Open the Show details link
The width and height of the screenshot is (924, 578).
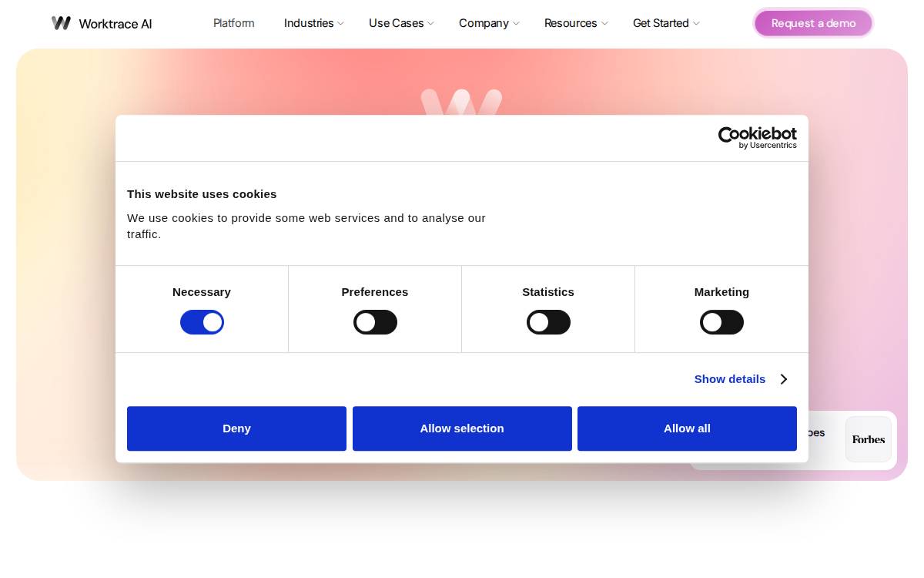coord(730,379)
